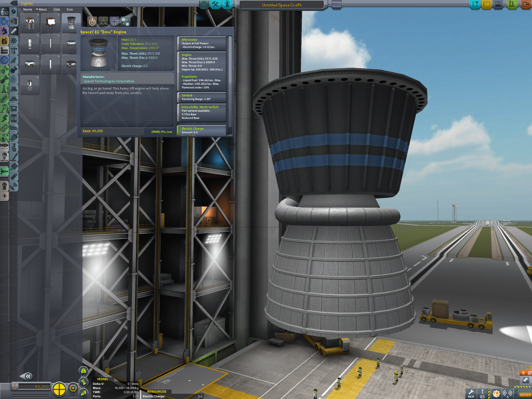Select the Rotate gizmo tool
This screenshot has width=532, height=399.
114,22
